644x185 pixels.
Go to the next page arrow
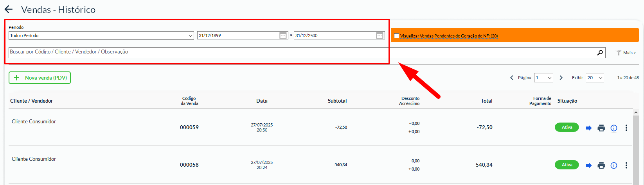click(561, 78)
